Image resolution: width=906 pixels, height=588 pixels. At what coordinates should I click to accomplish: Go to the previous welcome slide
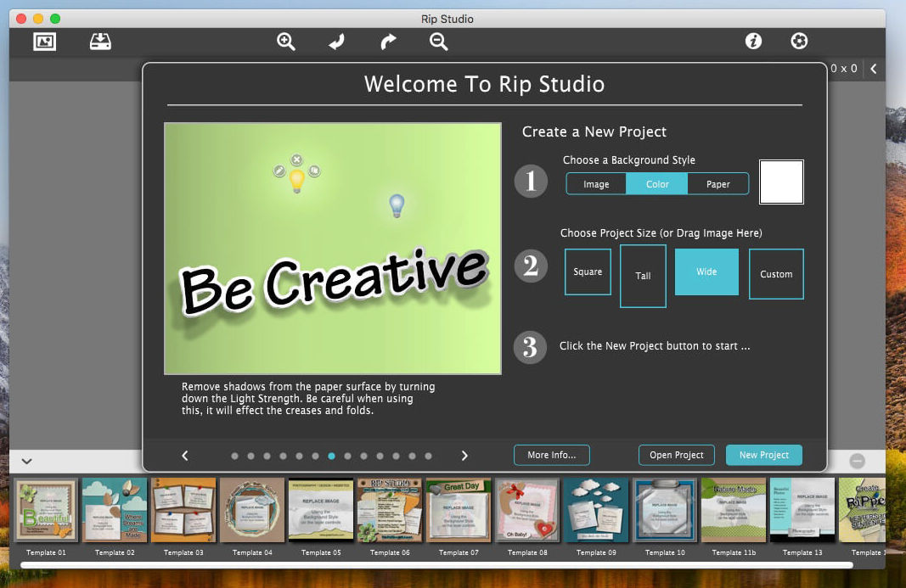(185, 456)
